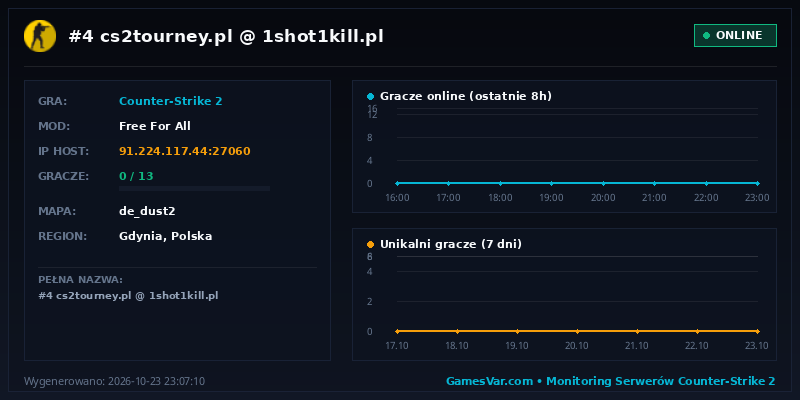Click the green dot in ONLINE badge

(706, 36)
